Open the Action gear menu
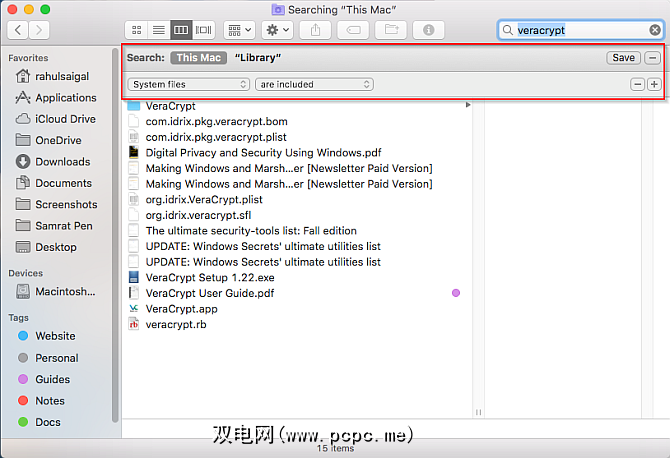This screenshot has width=670, height=458. click(x=276, y=30)
